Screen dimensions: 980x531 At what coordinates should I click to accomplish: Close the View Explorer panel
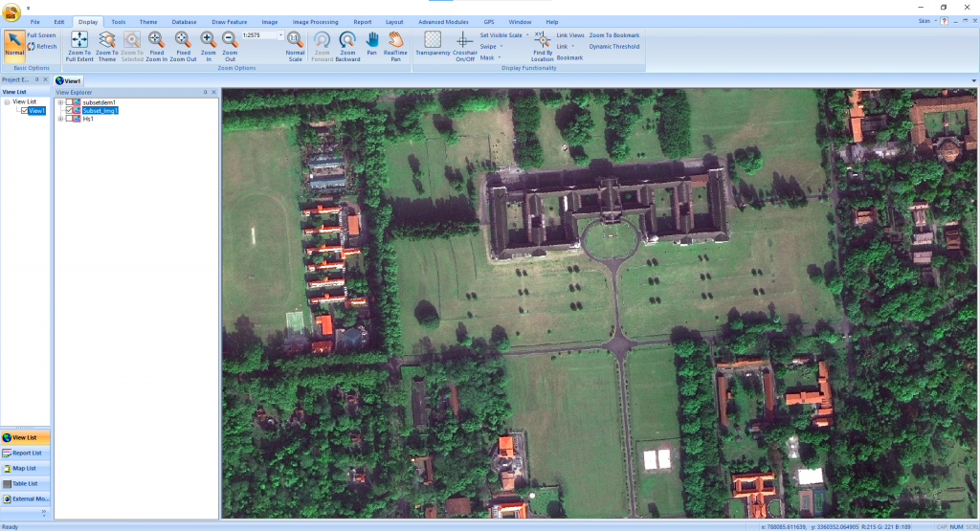tap(213, 93)
